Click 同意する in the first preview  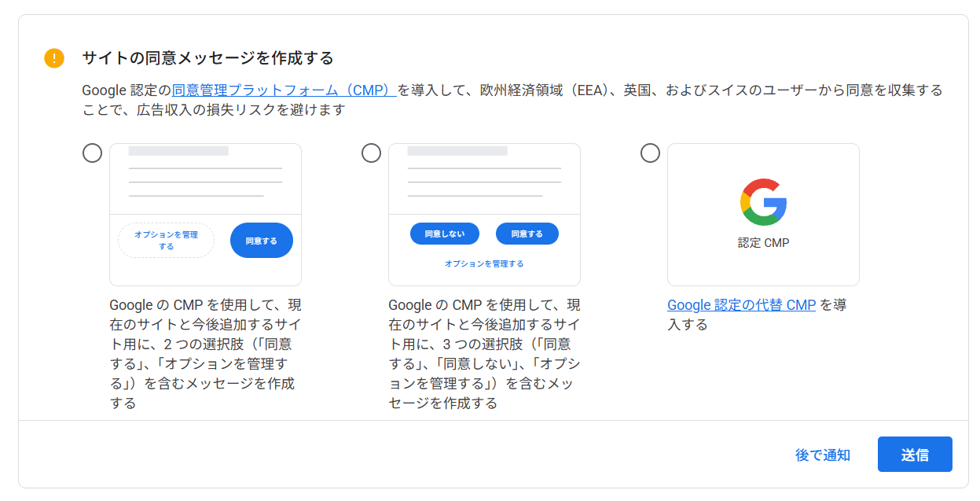[262, 241]
